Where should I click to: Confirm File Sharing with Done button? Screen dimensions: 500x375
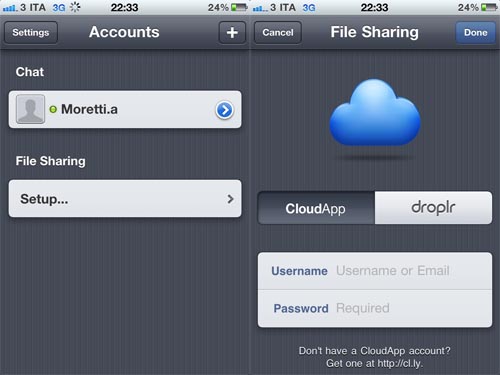pos(475,32)
